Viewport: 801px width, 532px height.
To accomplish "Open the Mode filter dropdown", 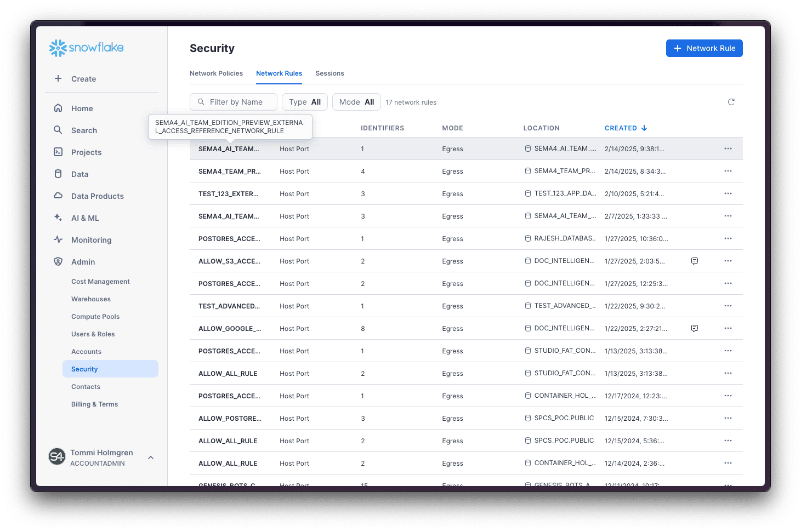I will coord(356,102).
